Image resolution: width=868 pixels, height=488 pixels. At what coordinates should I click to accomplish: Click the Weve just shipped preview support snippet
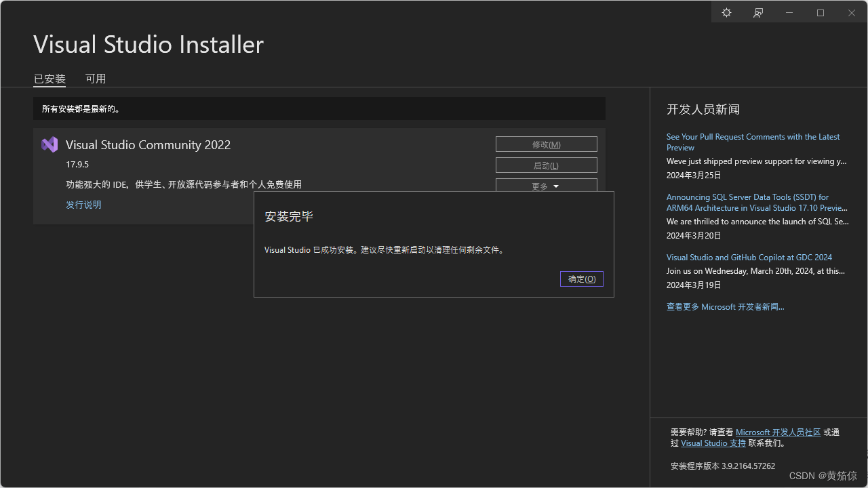click(x=757, y=161)
